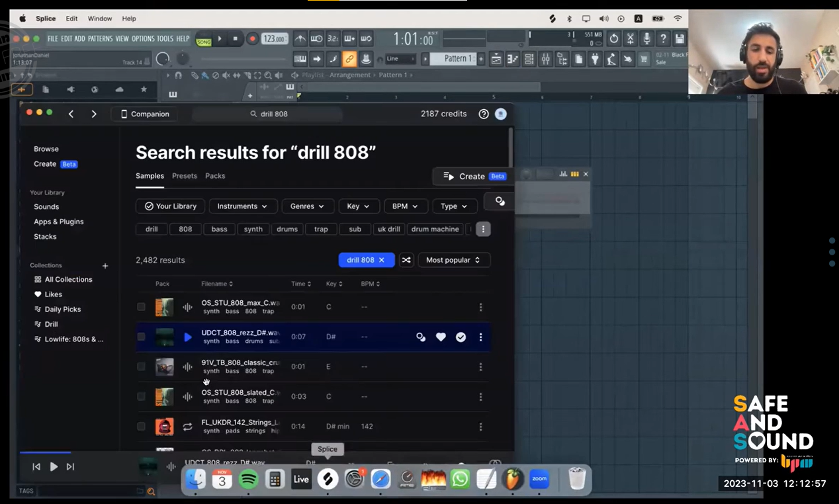Remove the drill 808 filter chip
The image size is (839, 504).
[x=382, y=260]
